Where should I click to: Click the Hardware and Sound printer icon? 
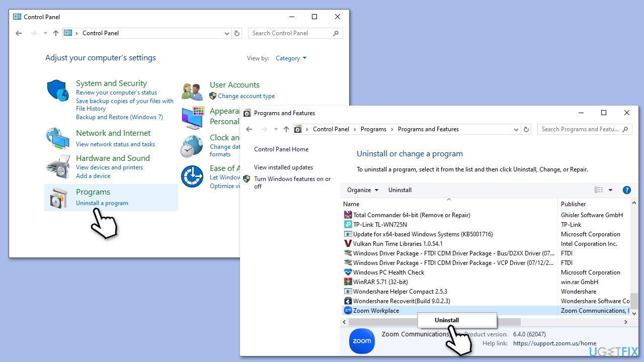(x=57, y=166)
